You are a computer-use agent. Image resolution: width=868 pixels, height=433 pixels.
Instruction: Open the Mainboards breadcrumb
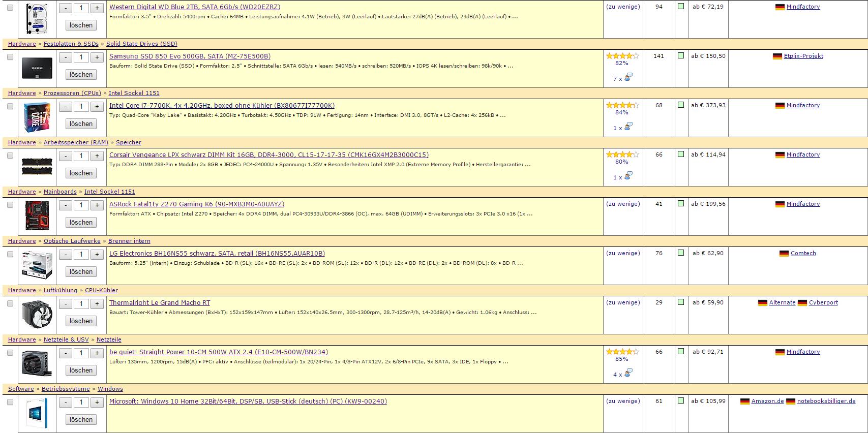(60, 192)
